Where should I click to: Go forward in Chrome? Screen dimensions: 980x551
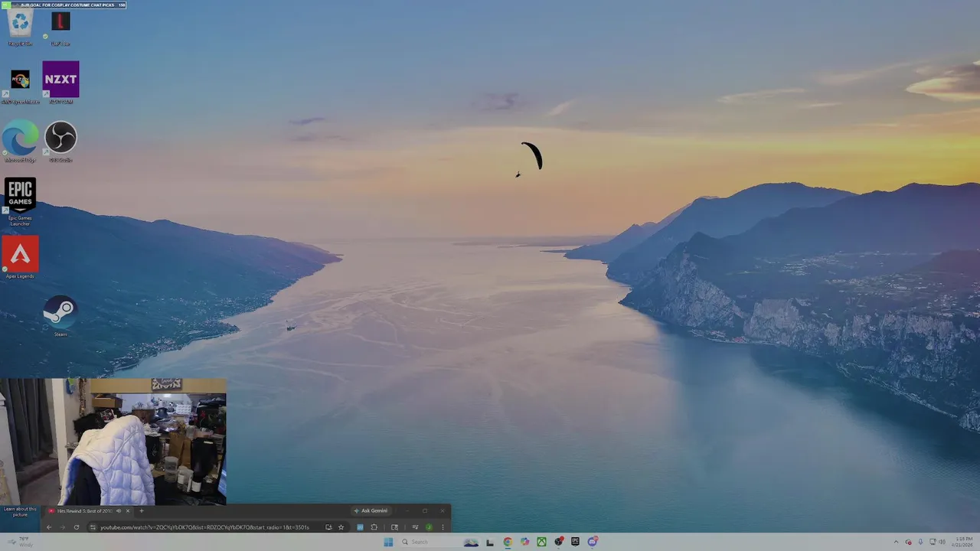(x=63, y=527)
